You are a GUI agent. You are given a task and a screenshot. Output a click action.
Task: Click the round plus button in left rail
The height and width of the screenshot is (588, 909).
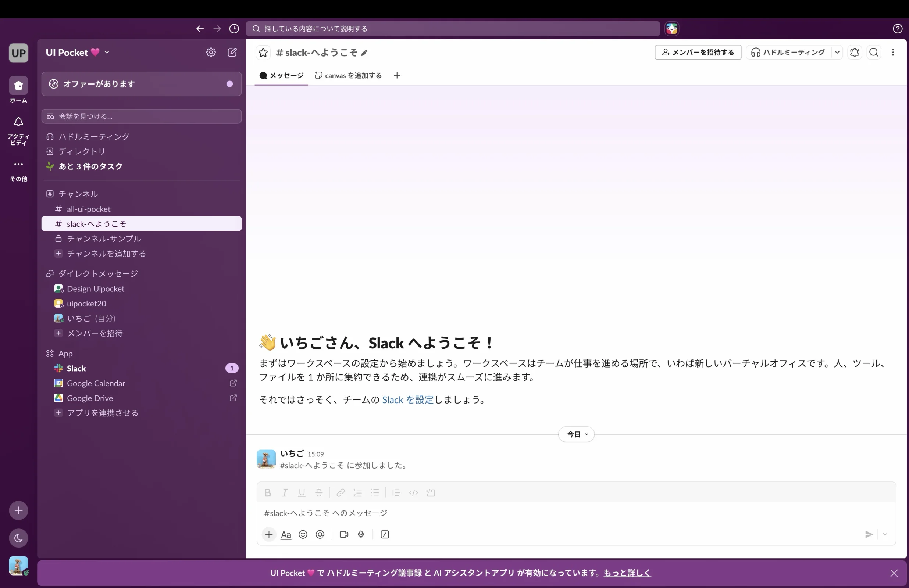pos(18,510)
